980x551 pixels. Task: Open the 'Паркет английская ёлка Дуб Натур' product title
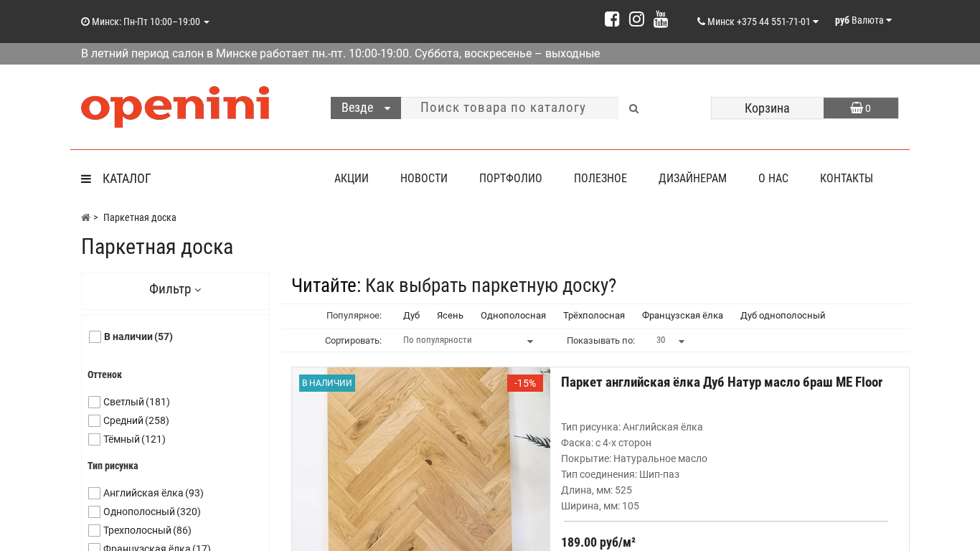point(722,382)
